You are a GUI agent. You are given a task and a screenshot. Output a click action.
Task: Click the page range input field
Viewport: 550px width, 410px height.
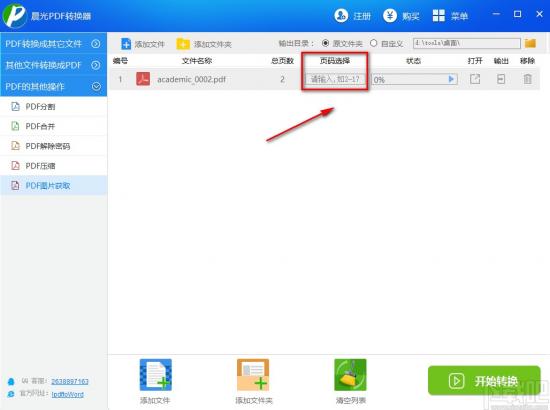(335, 79)
